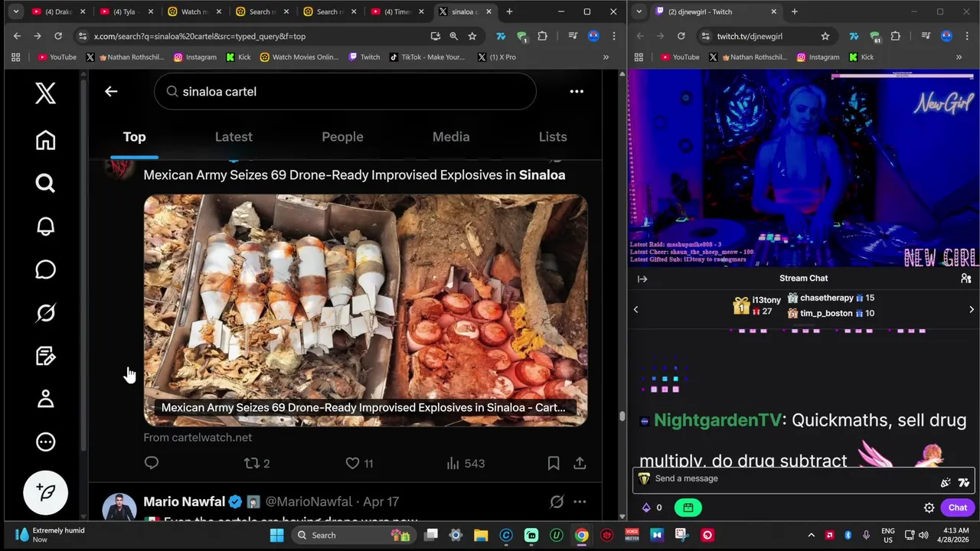
Task: Open more options on Mario Nawfal post
Action: click(580, 502)
